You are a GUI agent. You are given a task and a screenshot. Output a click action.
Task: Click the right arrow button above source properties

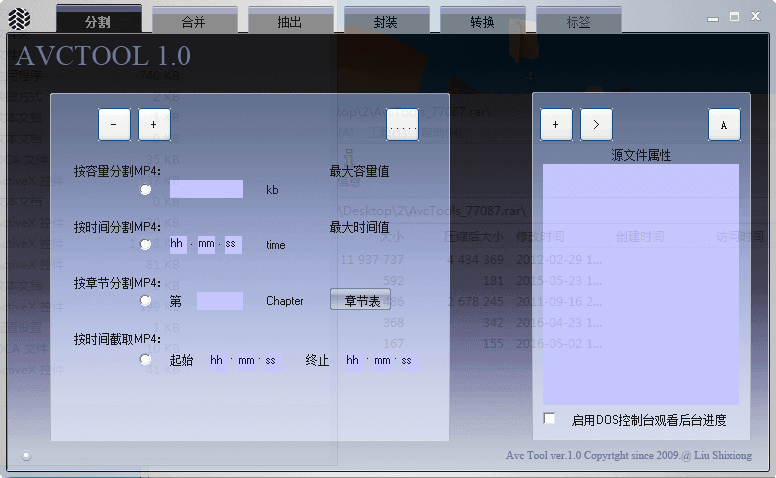tap(596, 124)
